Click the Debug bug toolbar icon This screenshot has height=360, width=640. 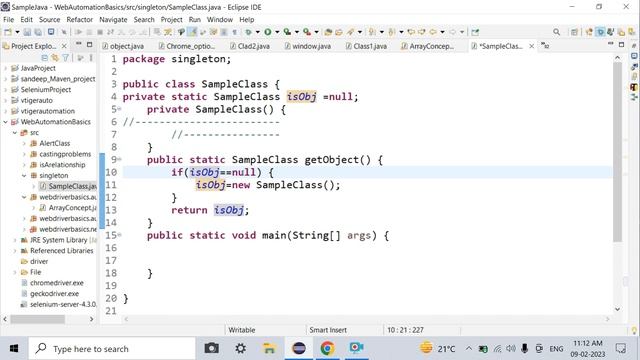click(x=248, y=32)
